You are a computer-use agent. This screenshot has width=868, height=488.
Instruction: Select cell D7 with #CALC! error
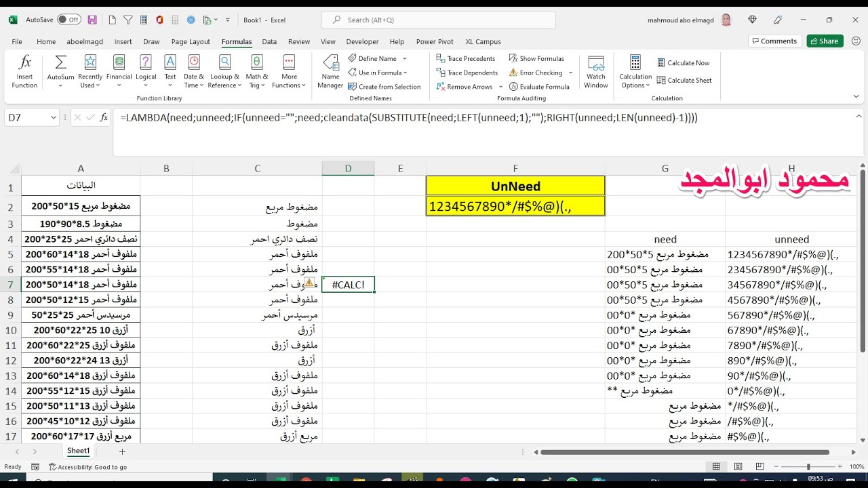point(348,285)
